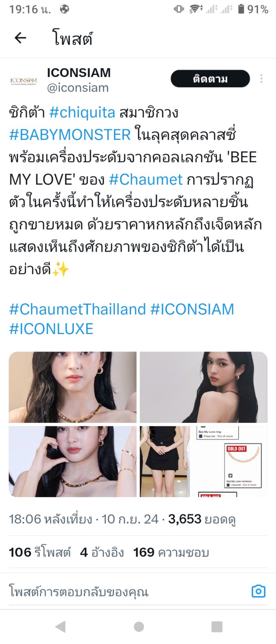276x644 pixels.
Task: Open the sold out necklace image
Action: pos(229,462)
